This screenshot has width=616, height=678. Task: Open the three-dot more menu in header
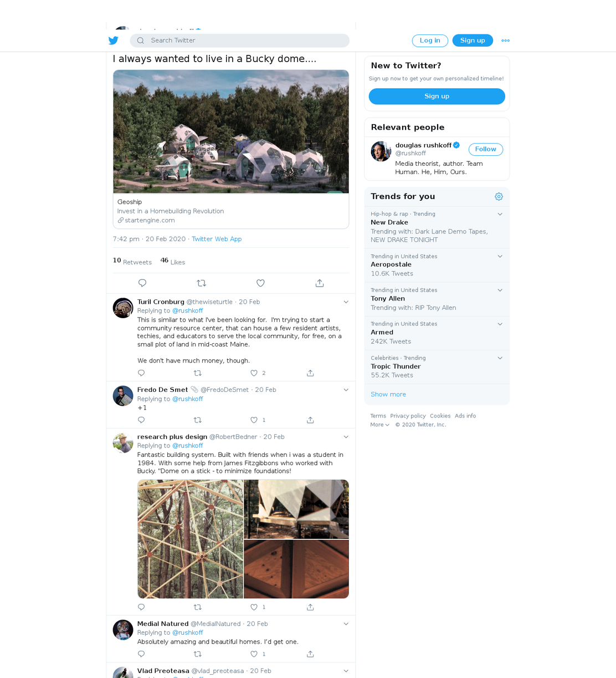tap(505, 40)
